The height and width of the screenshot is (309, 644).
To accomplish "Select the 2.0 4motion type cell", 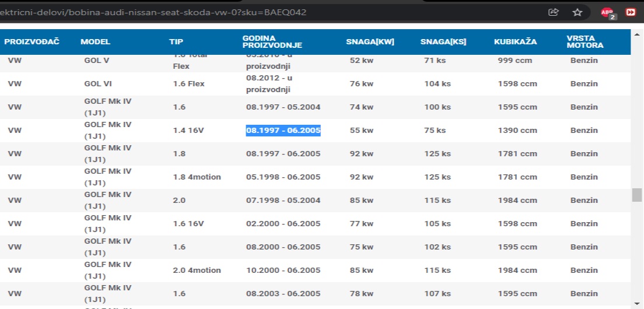I will tap(197, 271).
